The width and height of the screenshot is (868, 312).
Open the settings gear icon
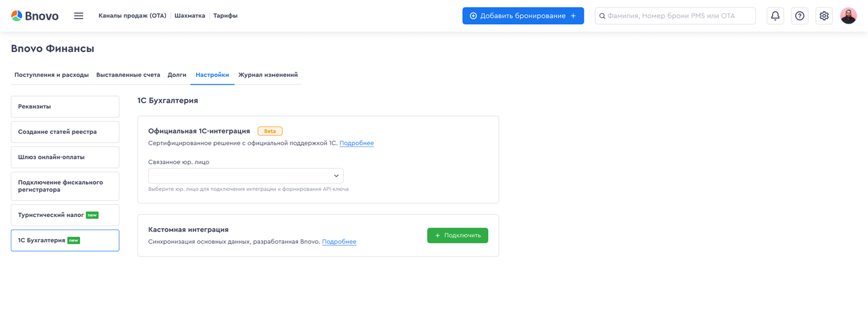[x=824, y=16]
